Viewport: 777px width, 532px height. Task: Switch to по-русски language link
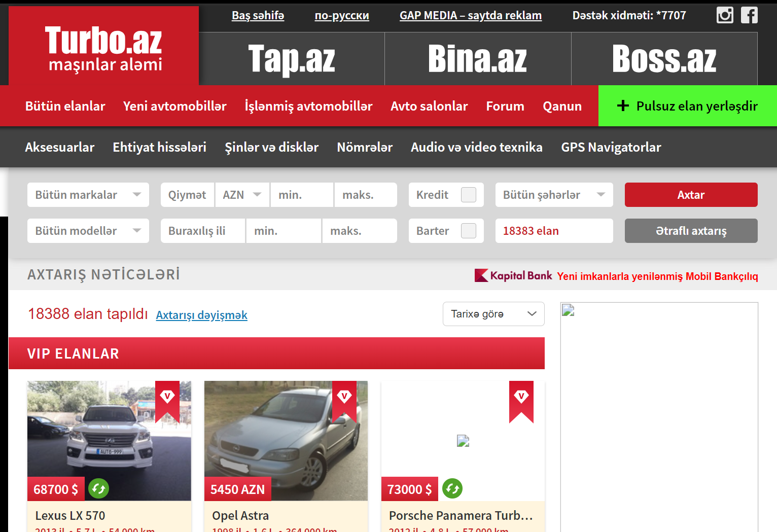(x=342, y=15)
